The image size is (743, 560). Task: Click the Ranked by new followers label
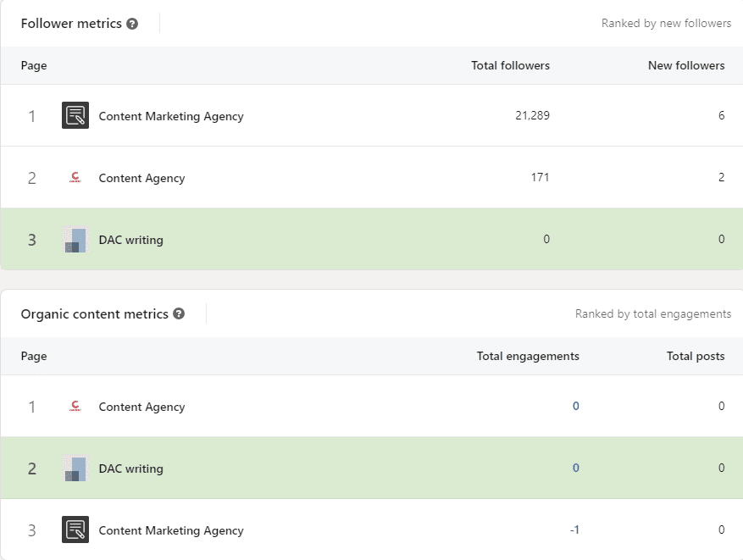click(665, 23)
